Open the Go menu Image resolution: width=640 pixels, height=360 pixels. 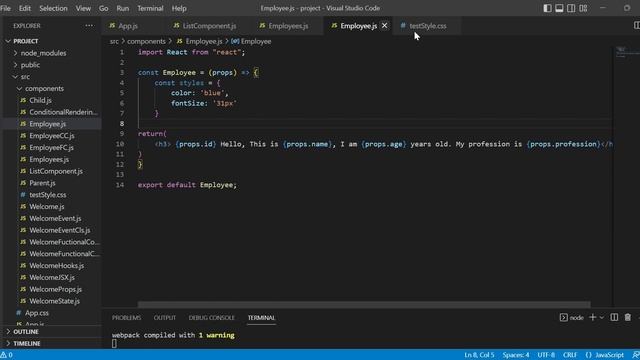[x=104, y=8]
